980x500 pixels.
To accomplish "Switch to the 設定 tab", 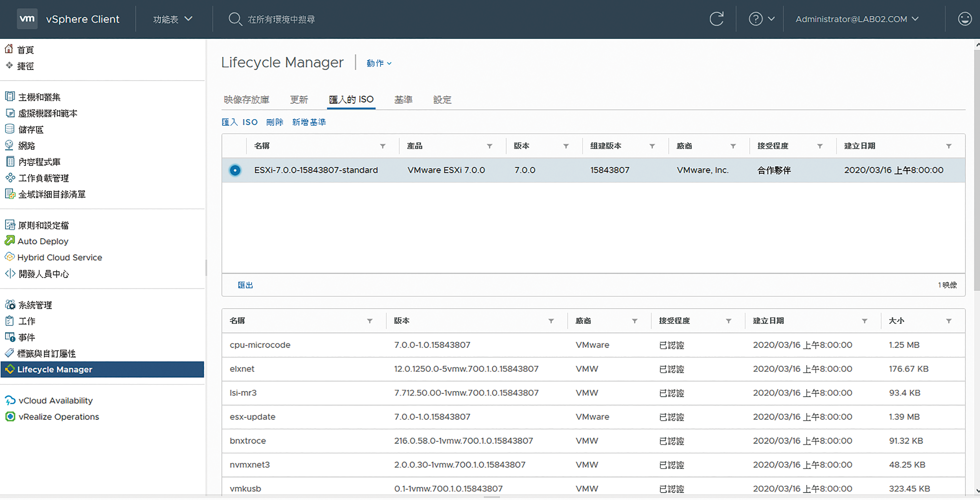I will pyautogui.click(x=442, y=100).
